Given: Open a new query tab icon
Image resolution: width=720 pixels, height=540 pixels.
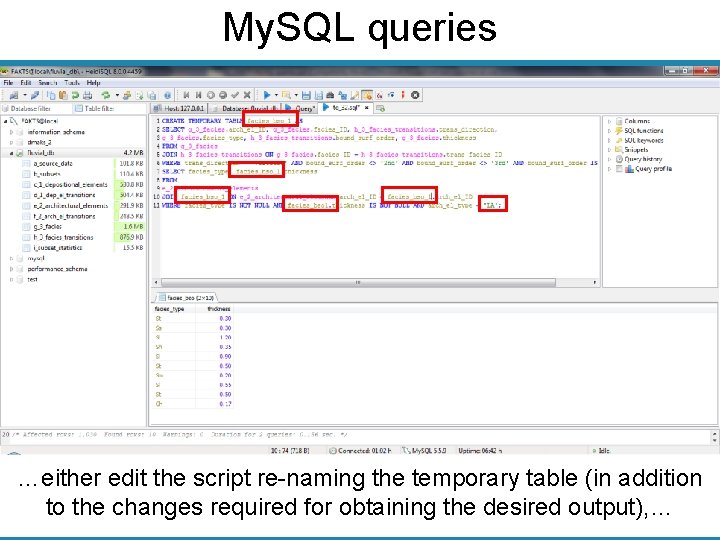Looking at the screenshot, I should click(380, 108).
